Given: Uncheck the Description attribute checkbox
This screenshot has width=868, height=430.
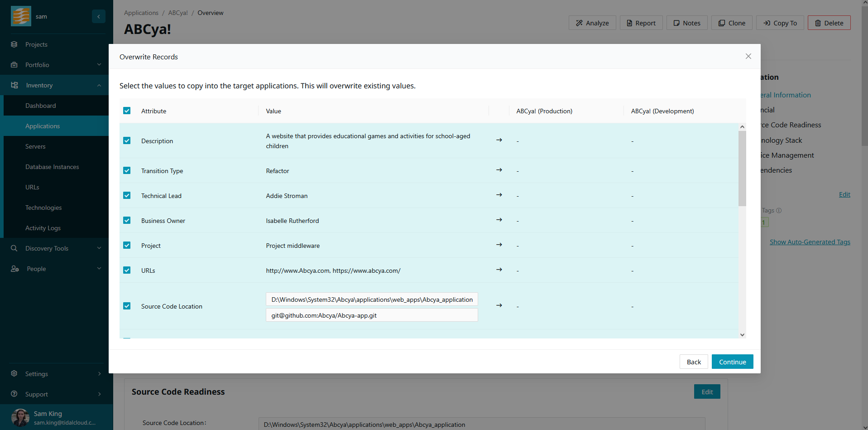Looking at the screenshot, I should click(x=127, y=141).
